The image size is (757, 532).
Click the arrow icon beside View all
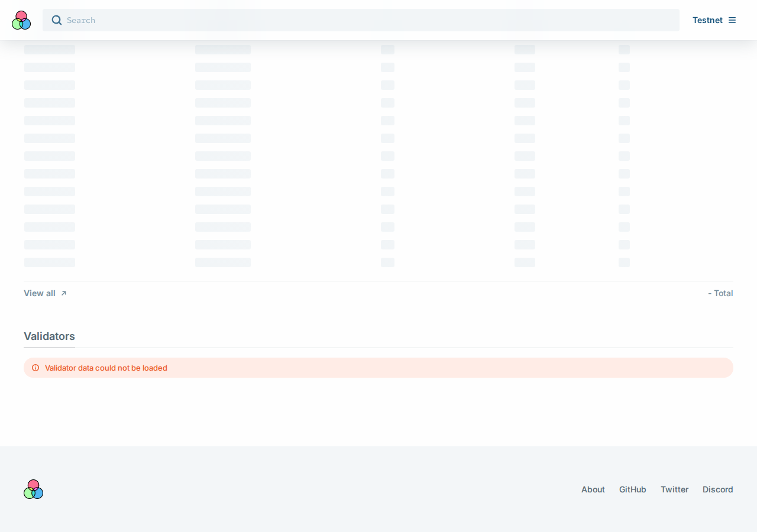[x=64, y=293]
